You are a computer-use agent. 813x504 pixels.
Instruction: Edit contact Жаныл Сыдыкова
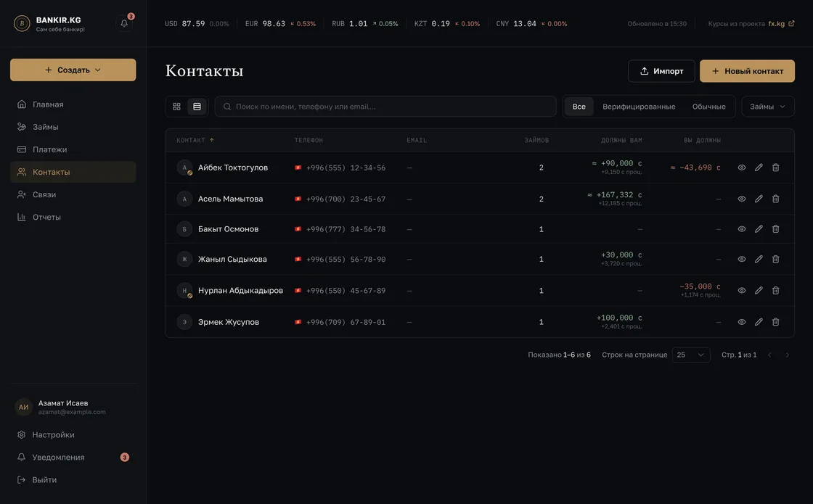[759, 259]
